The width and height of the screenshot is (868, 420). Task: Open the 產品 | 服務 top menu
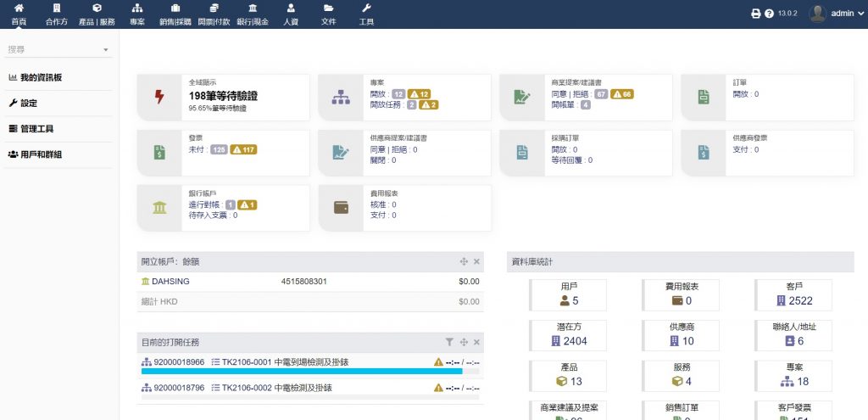tap(96, 14)
